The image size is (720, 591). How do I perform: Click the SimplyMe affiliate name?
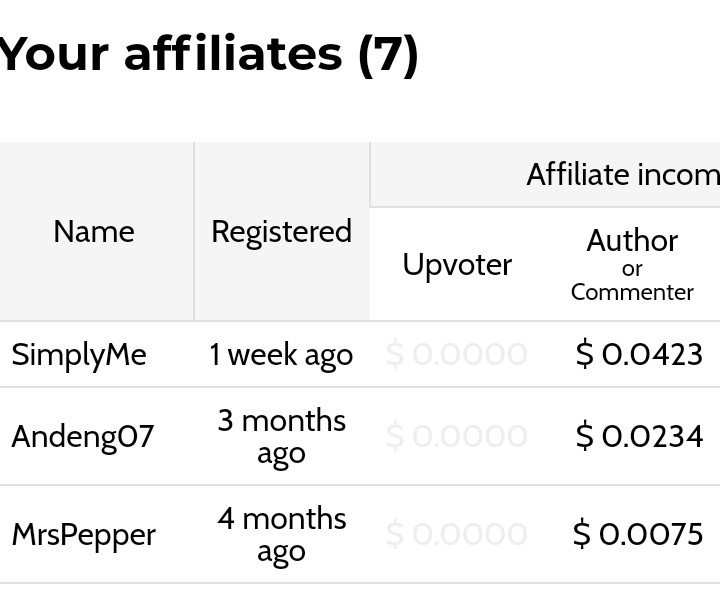point(79,355)
